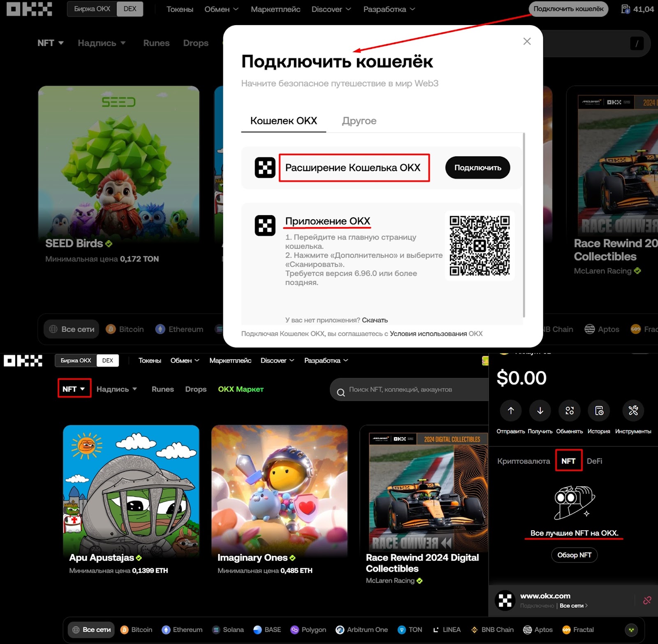Click the verified badge next to SEED Birds
The image size is (658, 644).
pyautogui.click(x=109, y=244)
